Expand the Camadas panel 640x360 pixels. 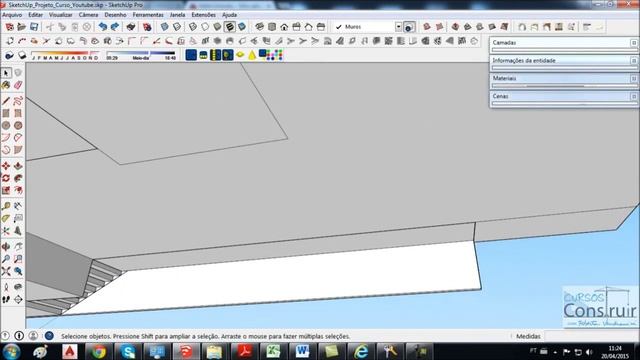564,42
